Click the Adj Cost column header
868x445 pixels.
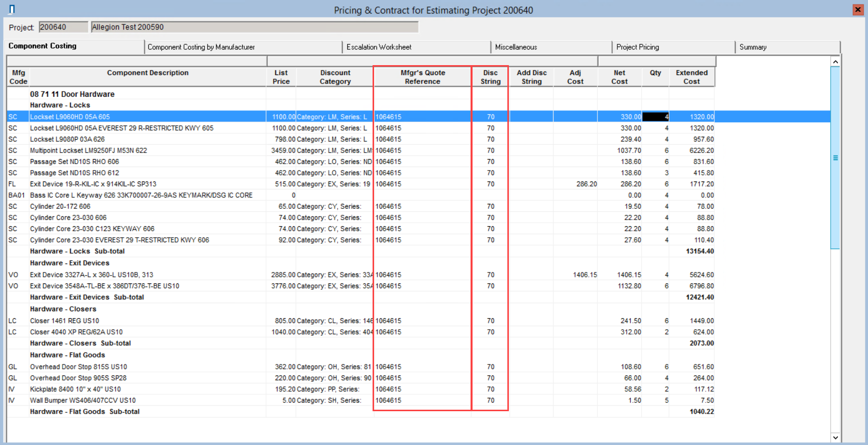coord(575,77)
